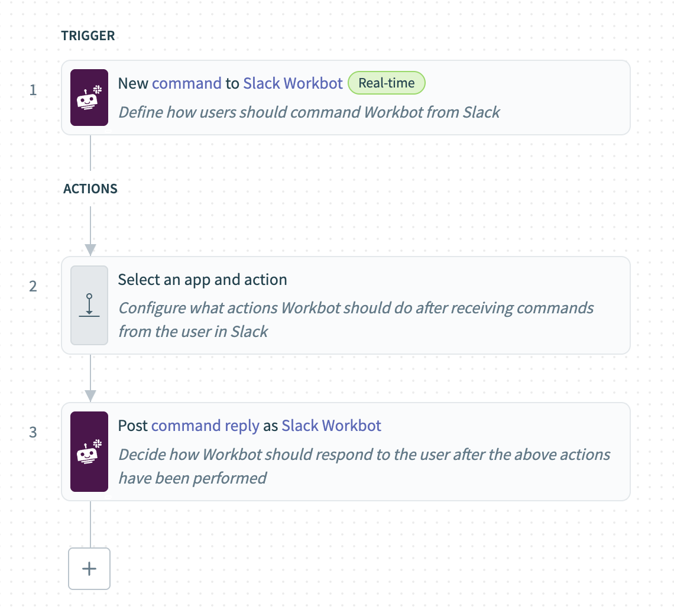674x616 pixels.
Task: Click the command link in the trigger title
Action: point(187,83)
